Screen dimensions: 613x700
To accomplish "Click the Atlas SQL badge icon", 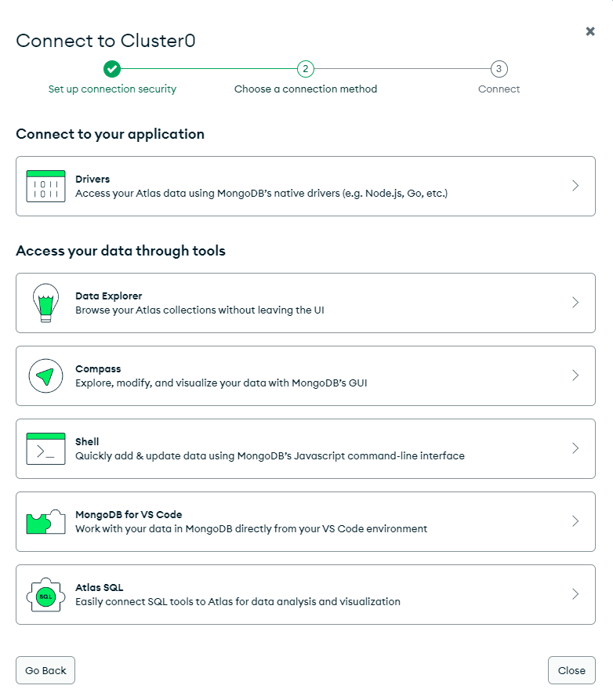I will point(45,595).
